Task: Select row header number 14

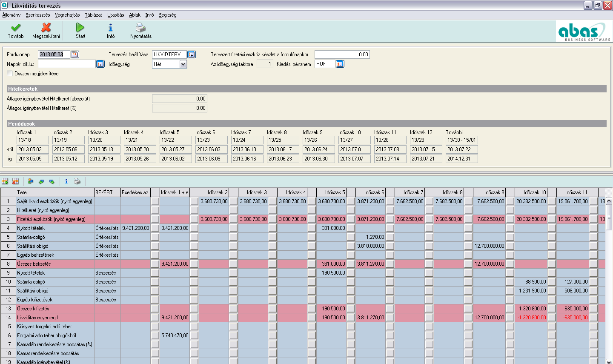Action: pos(8,318)
